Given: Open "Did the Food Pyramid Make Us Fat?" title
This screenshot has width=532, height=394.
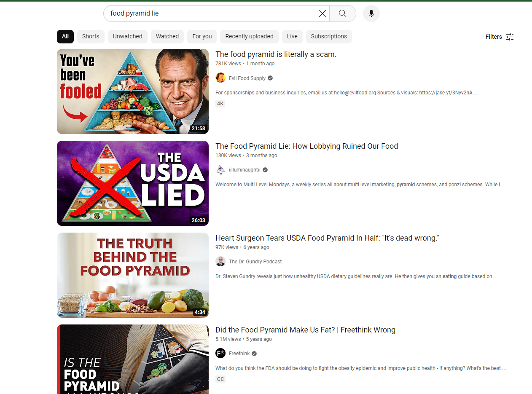Looking at the screenshot, I should (x=305, y=330).
